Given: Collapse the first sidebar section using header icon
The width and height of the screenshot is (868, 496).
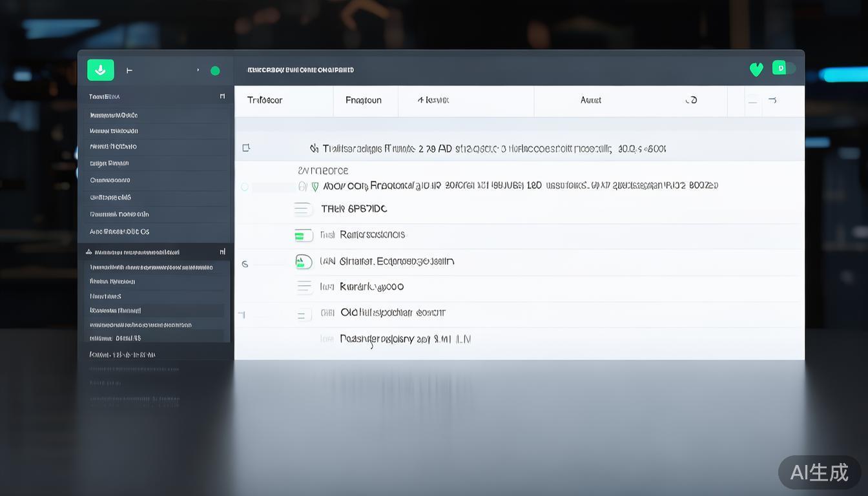Looking at the screenshot, I should click(222, 96).
